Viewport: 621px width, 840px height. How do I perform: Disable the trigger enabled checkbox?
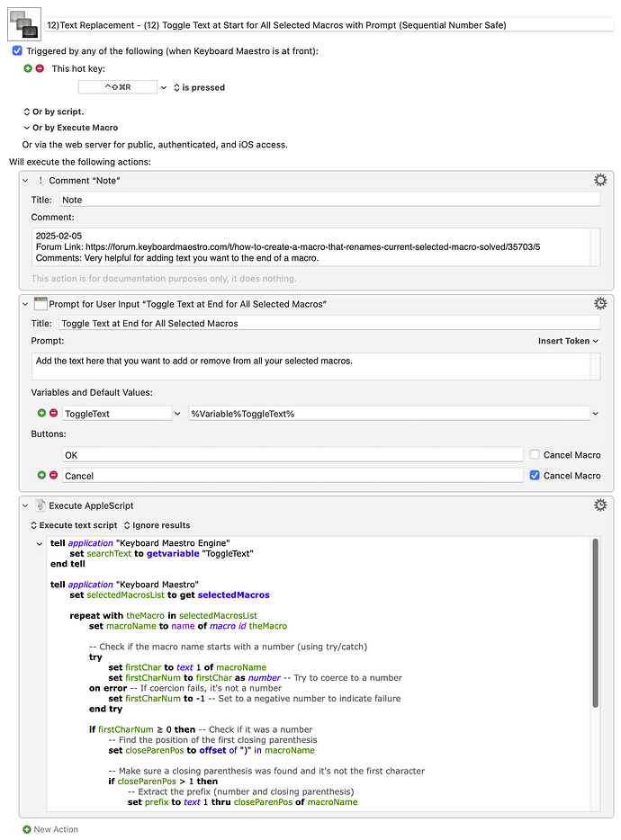coord(17,51)
